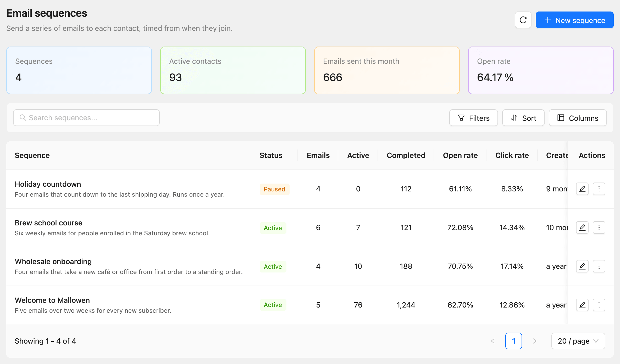Click the 17.14% click rate value
The width and height of the screenshot is (620, 364).
point(512,266)
